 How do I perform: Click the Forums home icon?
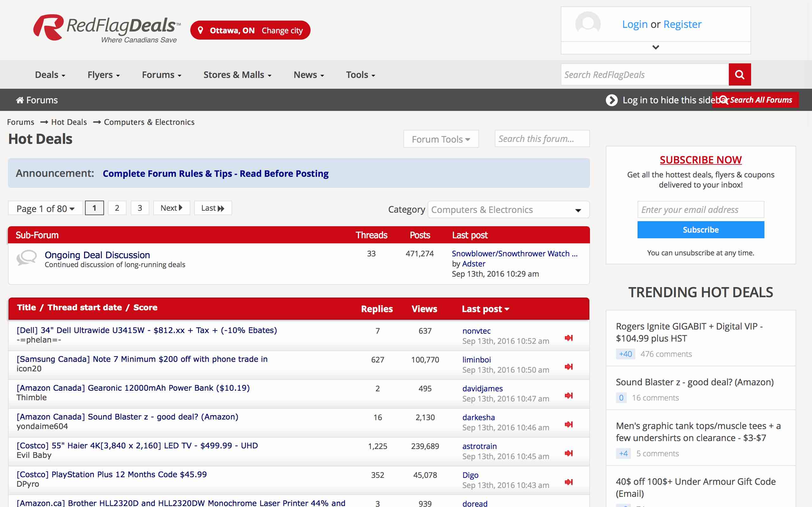click(x=20, y=100)
